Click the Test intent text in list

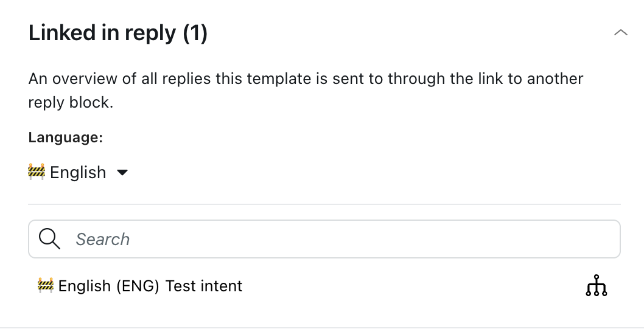click(x=204, y=286)
